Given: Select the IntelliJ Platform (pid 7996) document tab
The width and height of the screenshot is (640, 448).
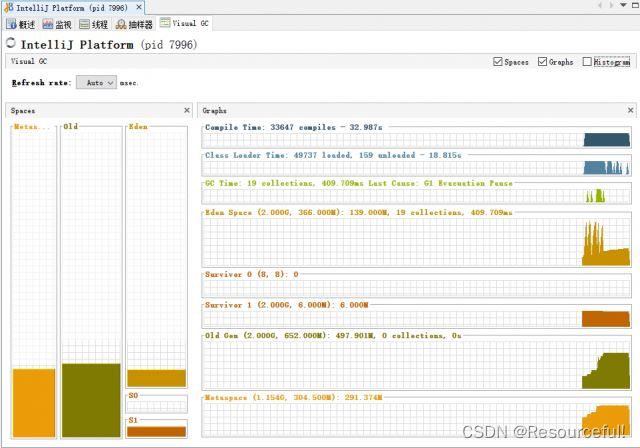Looking at the screenshot, I should coord(72,7).
